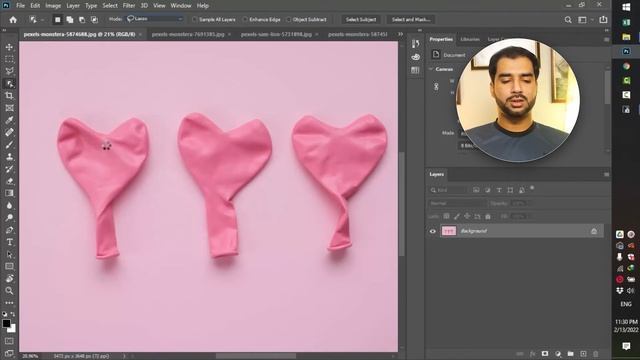
Task: Open the Window menu
Action: (x=181, y=6)
